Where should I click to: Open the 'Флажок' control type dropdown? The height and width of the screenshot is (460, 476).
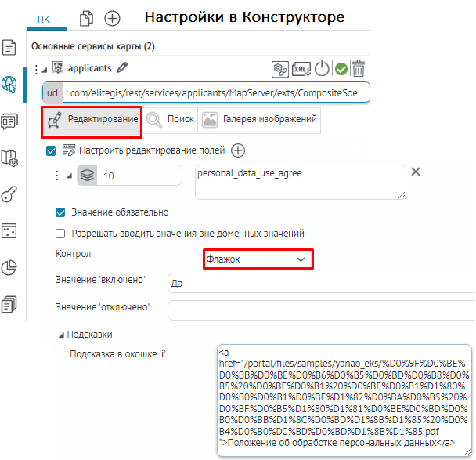click(x=258, y=259)
